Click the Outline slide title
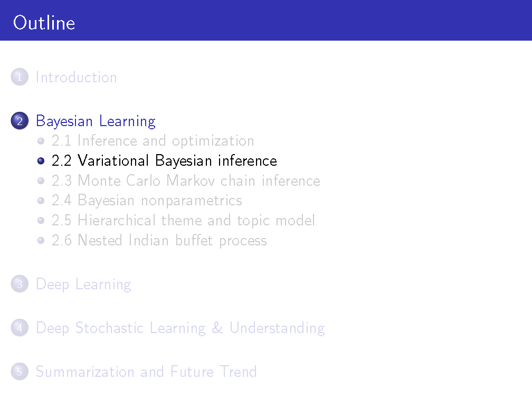Screen dimensions: 532x399 point(44,23)
